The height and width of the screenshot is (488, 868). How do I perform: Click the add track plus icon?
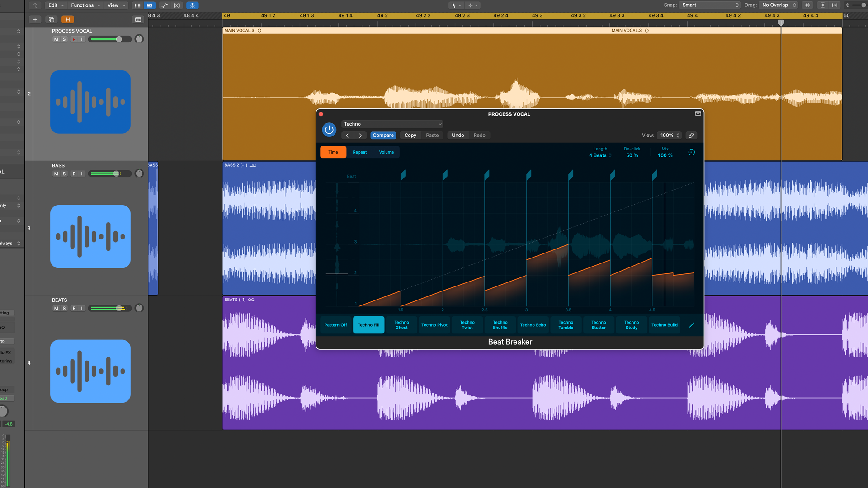[x=35, y=19]
